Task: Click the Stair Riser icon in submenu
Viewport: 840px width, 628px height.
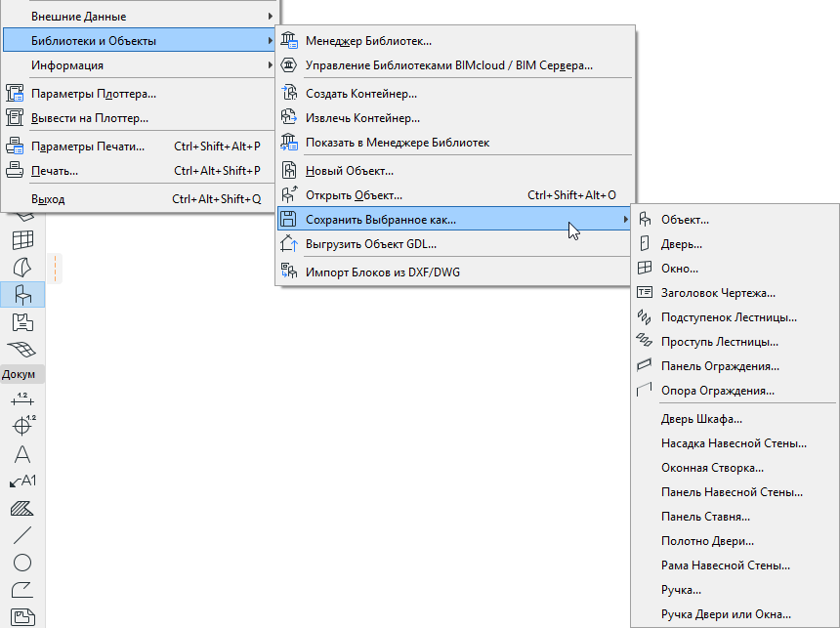Action: (644, 316)
